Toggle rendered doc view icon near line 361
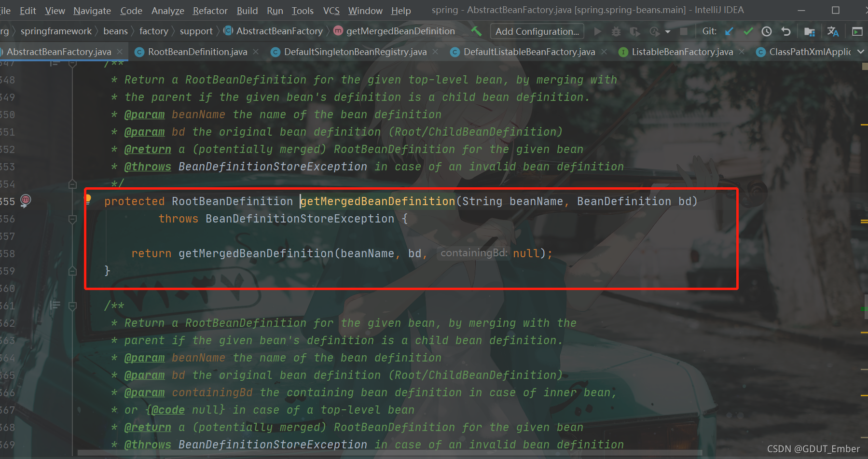Image resolution: width=868 pixels, height=459 pixels. pyautogui.click(x=55, y=305)
